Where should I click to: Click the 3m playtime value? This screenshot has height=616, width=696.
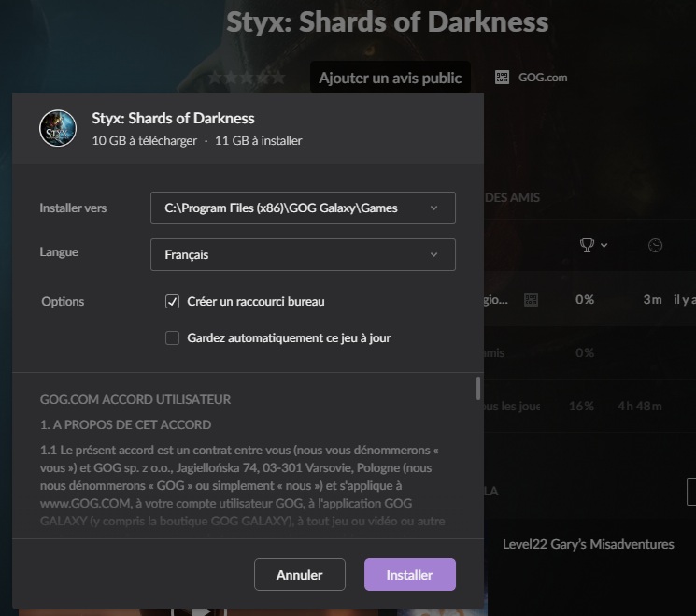tap(652, 300)
